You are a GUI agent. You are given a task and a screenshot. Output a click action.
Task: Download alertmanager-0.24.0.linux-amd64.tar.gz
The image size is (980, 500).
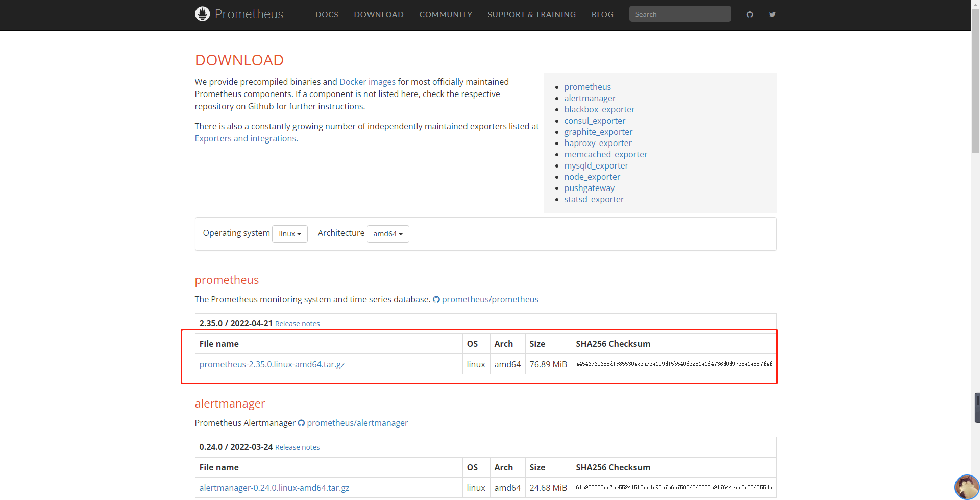click(x=274, y=488)
